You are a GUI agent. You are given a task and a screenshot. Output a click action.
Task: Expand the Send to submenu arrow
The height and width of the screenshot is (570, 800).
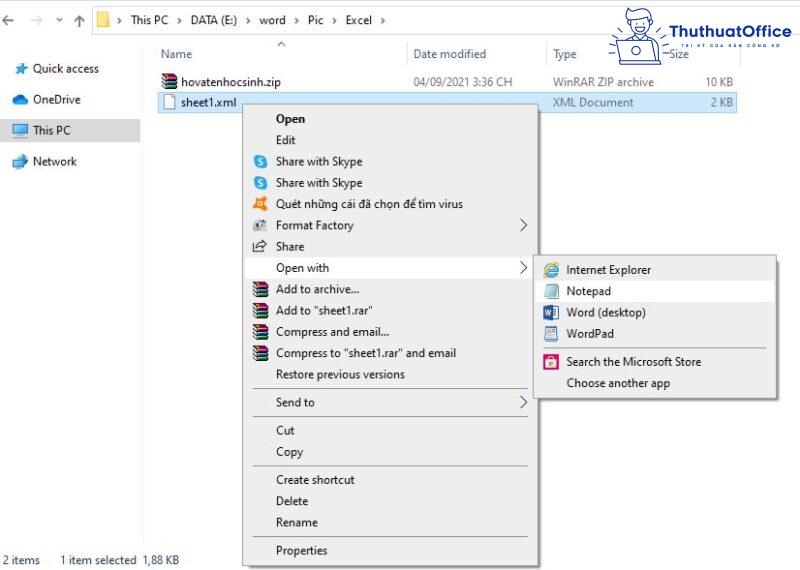pyautogui.click(x=523, y=402)
